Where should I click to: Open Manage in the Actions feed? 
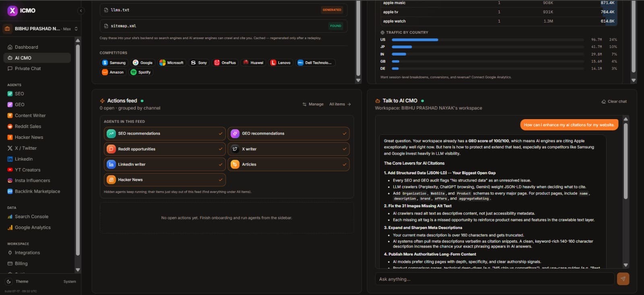313,104
